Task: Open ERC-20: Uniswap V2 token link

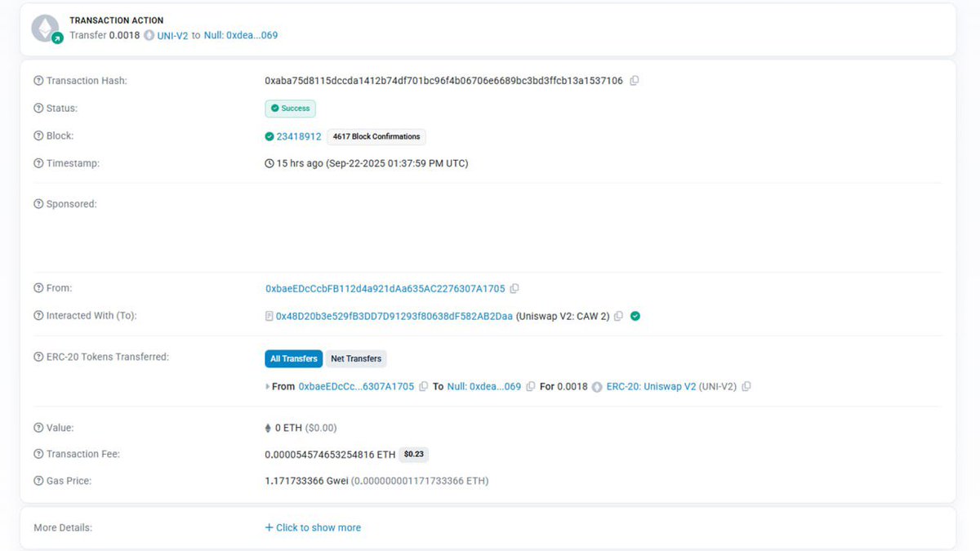Action: click(x=651, y=386)
